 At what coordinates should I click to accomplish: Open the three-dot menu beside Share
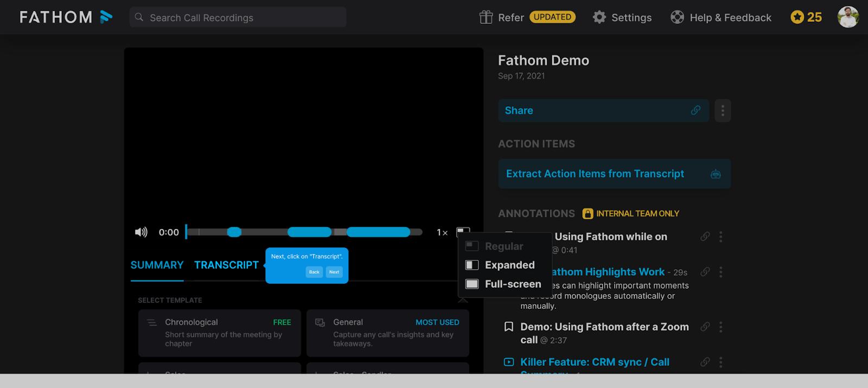pyautogui.click(x=723, y=111)
